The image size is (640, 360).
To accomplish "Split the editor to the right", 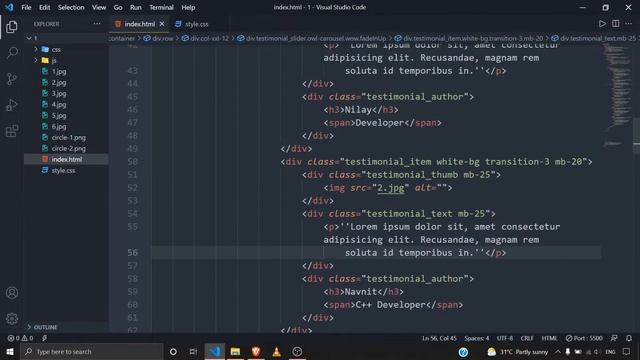I will 616,24.
